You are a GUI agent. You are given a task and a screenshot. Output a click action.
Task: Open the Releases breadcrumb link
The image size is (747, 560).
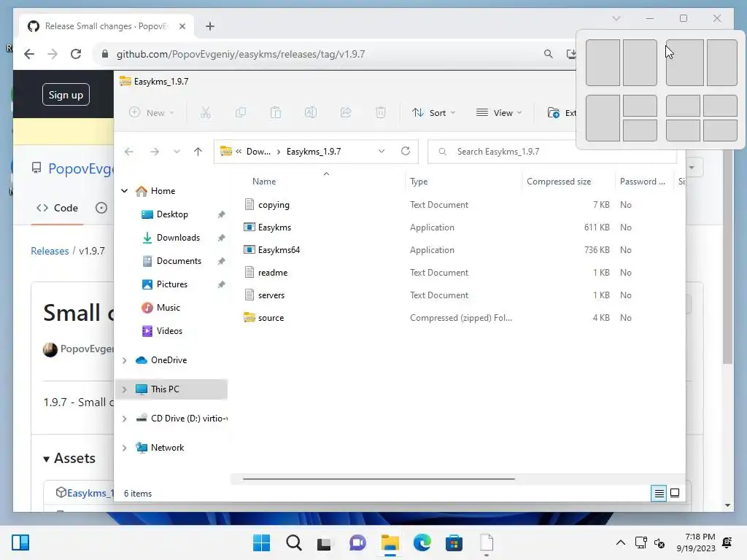click(50, 251)
